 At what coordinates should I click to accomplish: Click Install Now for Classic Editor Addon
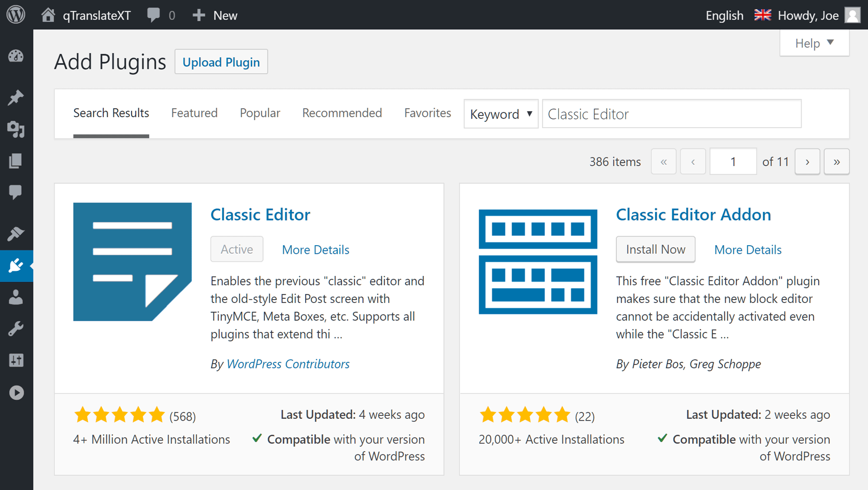click(x=655, y=249)
